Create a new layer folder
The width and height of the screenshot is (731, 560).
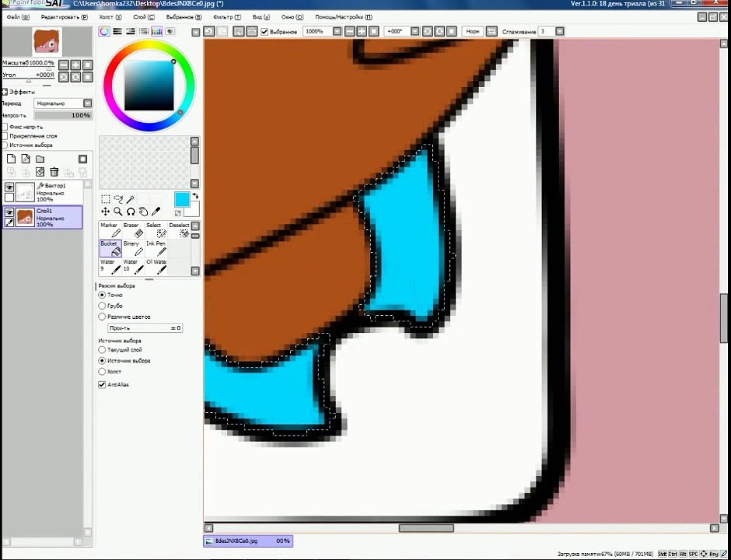tap(40, 159)
